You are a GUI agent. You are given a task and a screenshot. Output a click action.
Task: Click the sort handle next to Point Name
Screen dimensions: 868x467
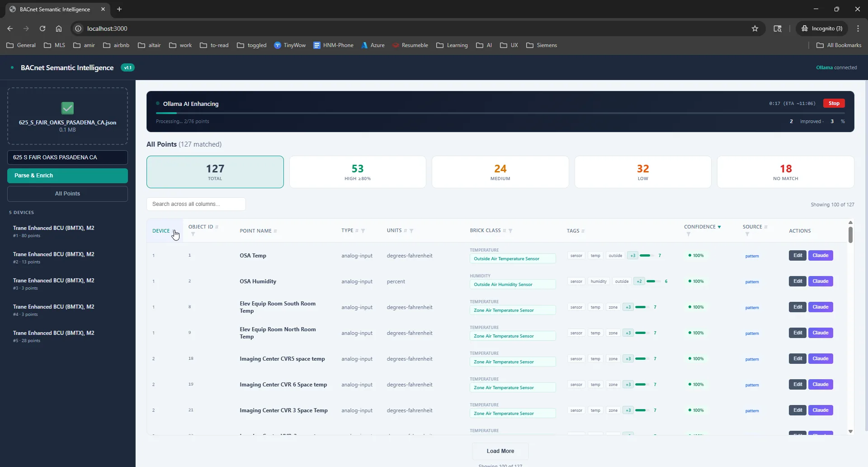tap(275, 231)
